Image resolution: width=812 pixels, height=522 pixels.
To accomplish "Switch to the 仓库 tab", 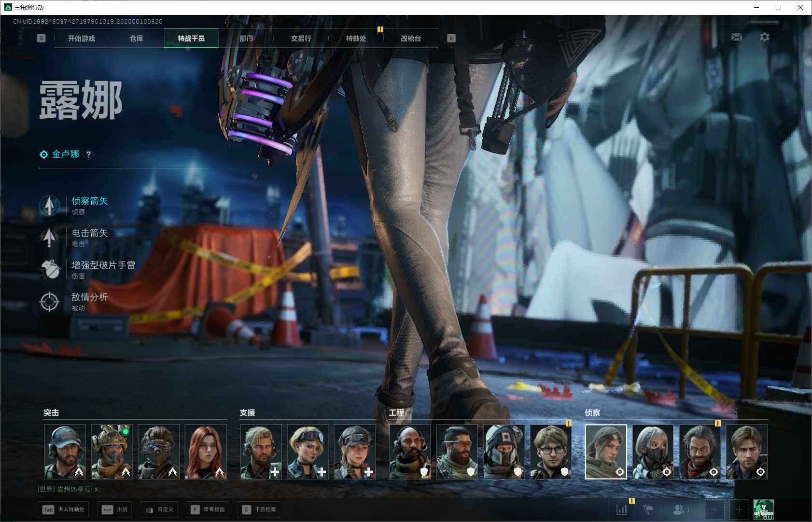I will [137, 38].
